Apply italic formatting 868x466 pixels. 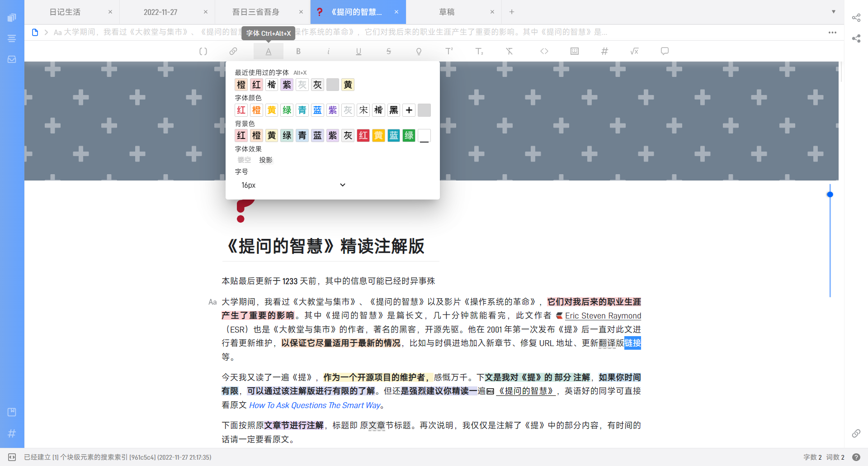328,51
